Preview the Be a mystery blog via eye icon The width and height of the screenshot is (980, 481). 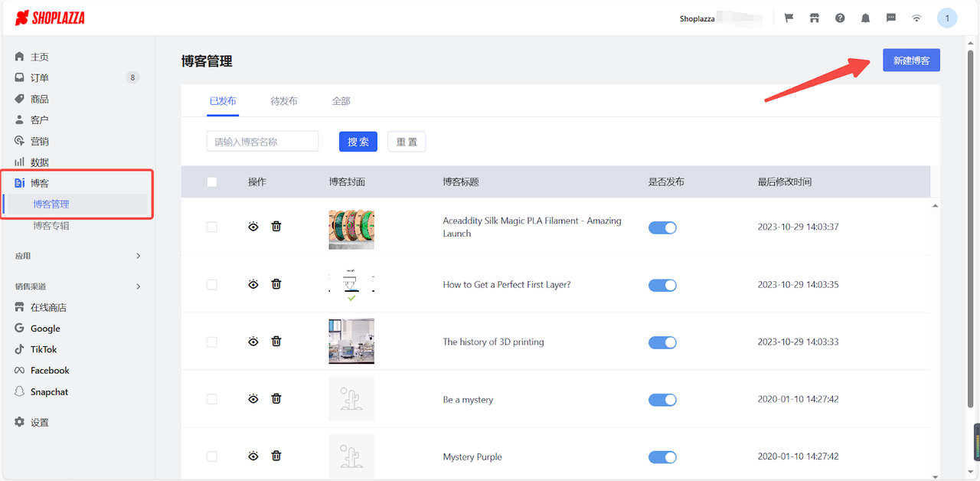point(253,399)
